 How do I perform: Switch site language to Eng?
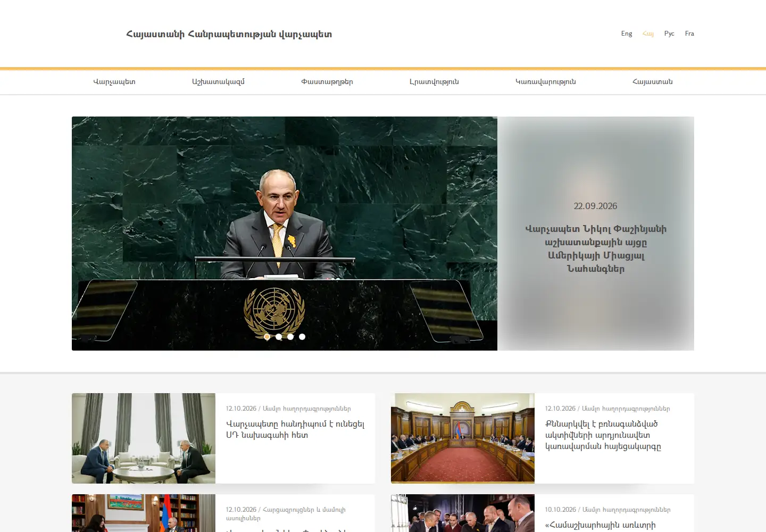[x=627, y=34]
